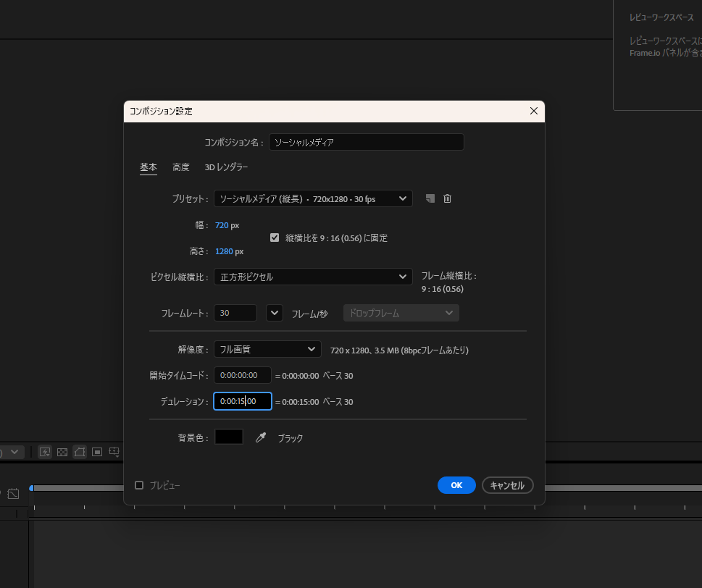This screenshot has width=702, height=588.
Task: Switch to the 高度 tab
Action: (x=181, y=167)
